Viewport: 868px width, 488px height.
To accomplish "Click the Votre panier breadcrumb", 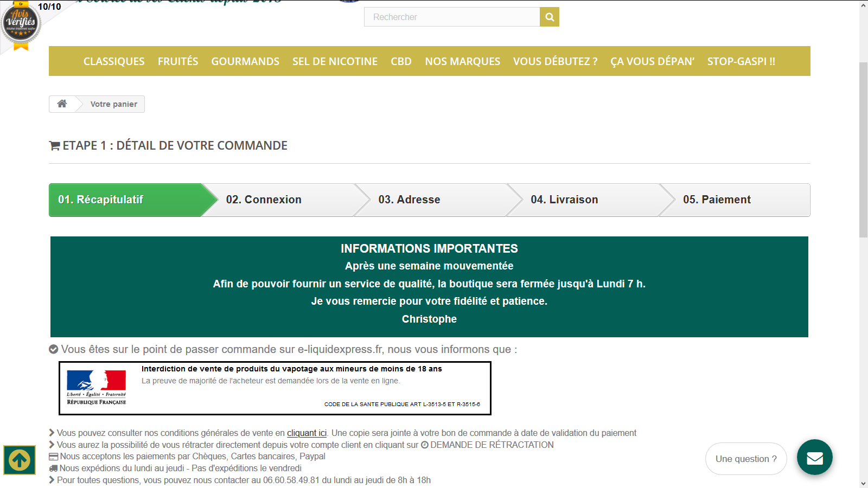I will coord(113,104).
